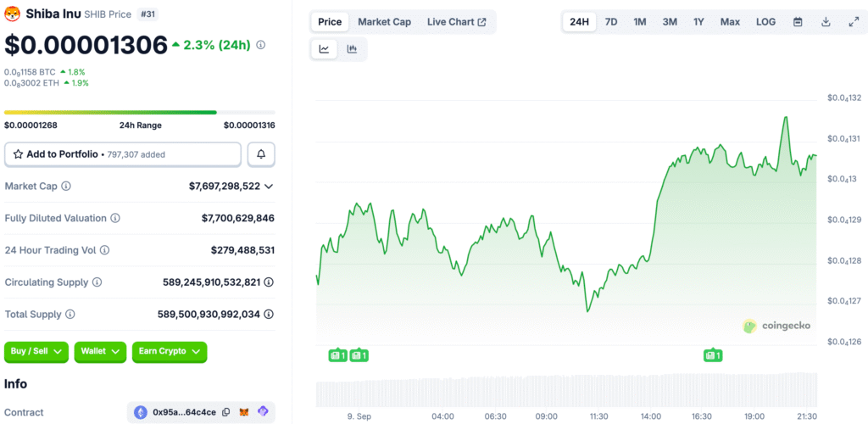
Task: Open the Earn Crypto dropdown
Action: (170, 351)
